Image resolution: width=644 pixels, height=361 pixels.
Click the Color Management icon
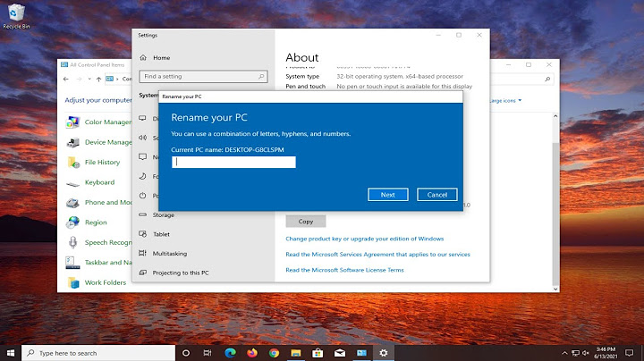click(x=73, y=122)
